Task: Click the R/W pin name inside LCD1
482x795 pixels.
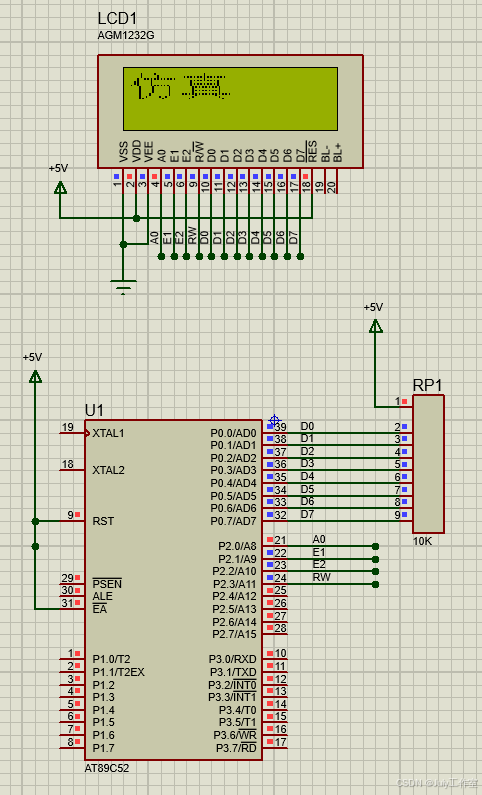Action: pyautogui.click(x=199, y=152)
